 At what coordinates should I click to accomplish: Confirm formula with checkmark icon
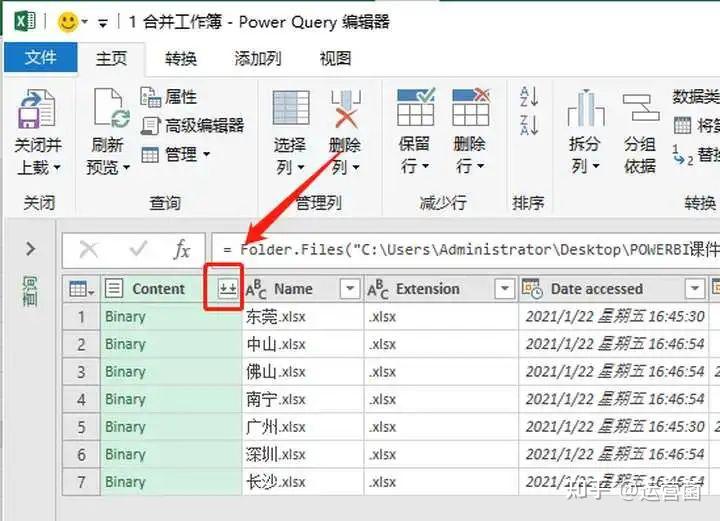tap(138, 249)
